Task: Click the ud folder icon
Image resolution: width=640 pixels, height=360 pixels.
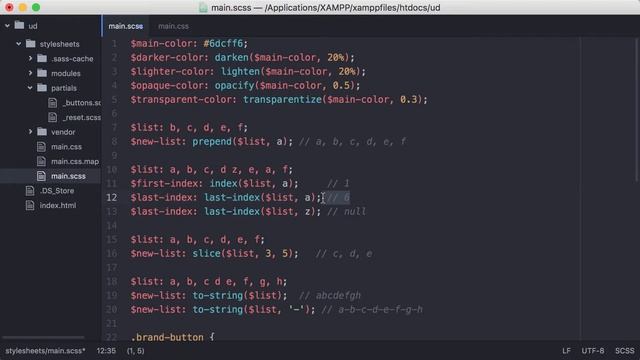Action: pos(19,25)
